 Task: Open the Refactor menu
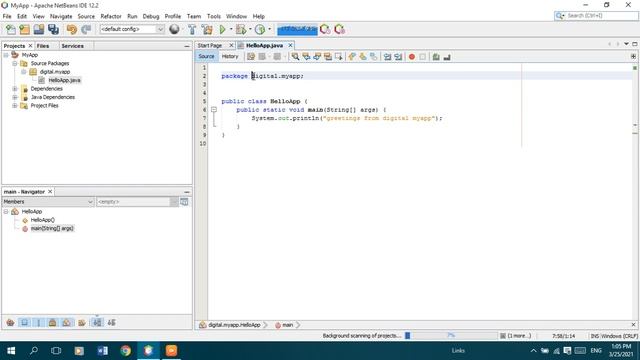(111, 16)
